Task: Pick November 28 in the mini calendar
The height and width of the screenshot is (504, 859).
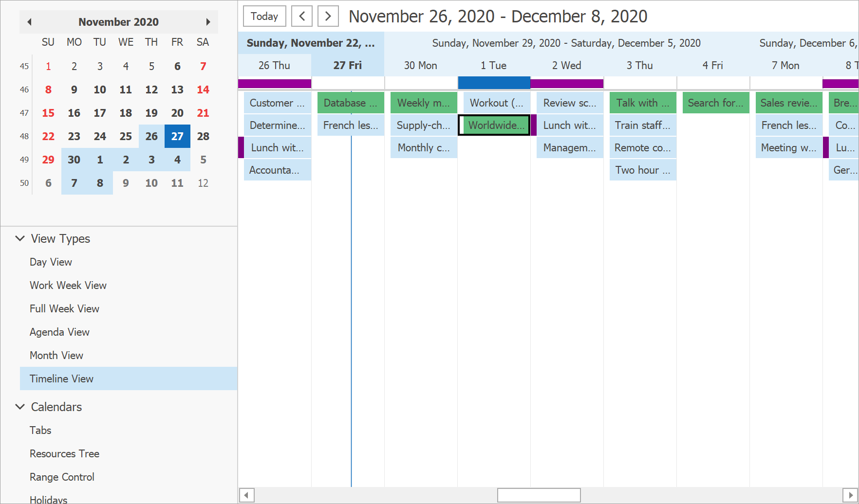Action: 203,136
